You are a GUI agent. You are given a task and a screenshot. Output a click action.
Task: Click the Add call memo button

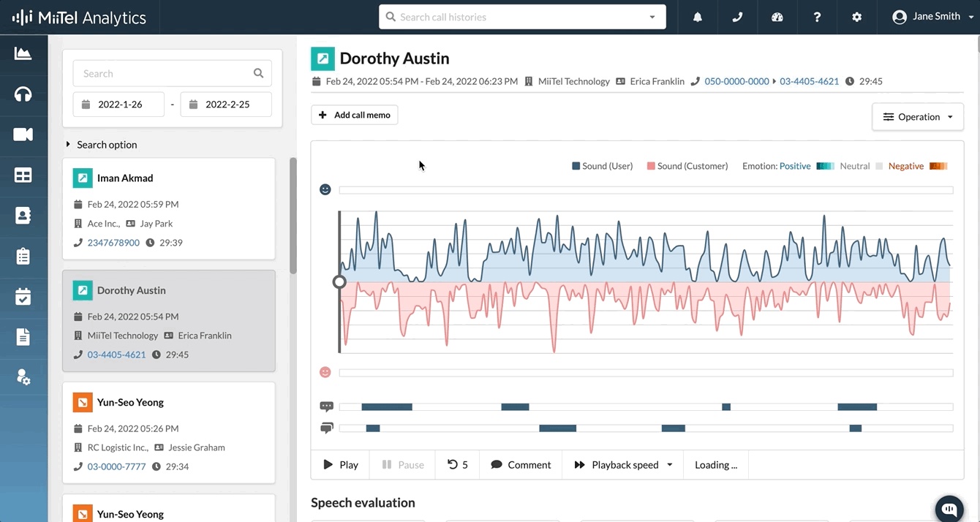(355, 115)
